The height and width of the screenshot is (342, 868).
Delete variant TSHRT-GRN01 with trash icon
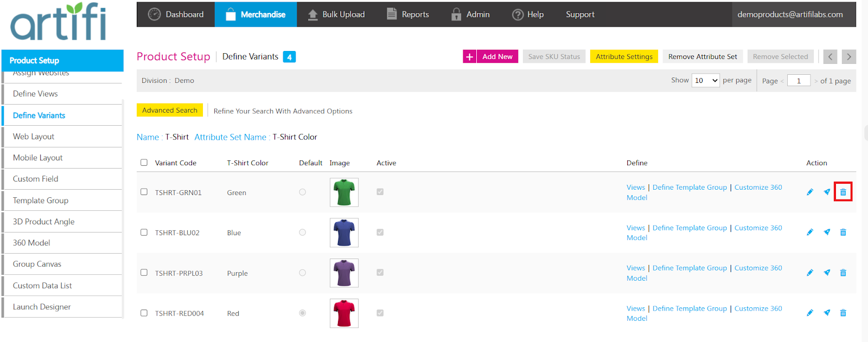[843, 192]
